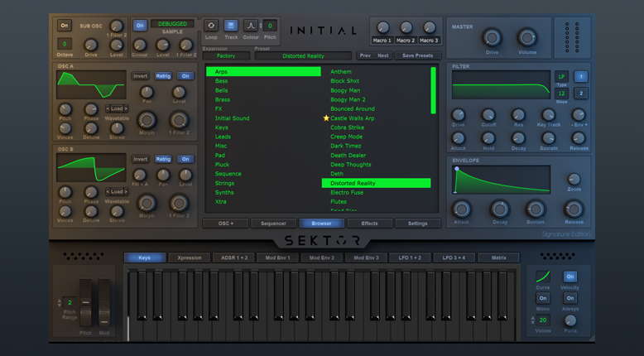Viewport: 644px width, 356px height.
Task: Open OSC A wavetable Load selector
Action: [117, 108]
